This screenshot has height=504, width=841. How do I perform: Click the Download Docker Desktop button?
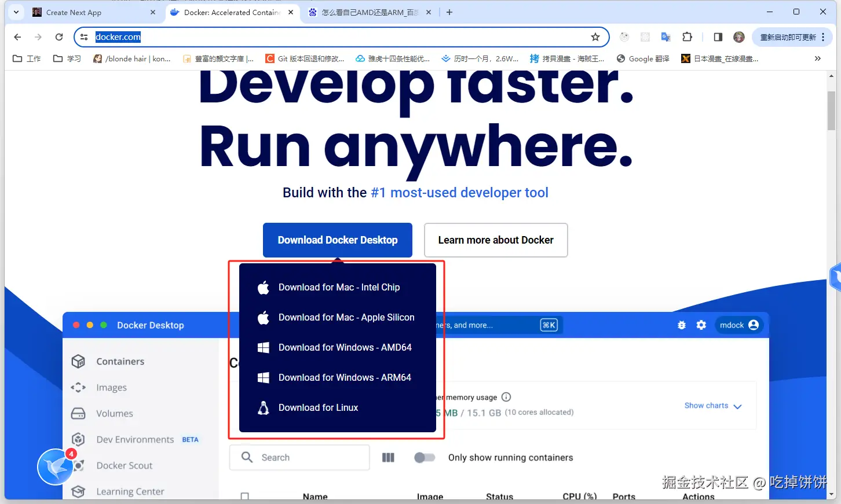338,240
